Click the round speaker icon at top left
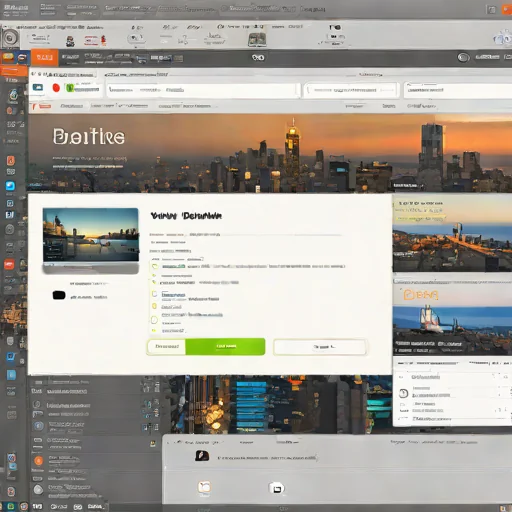 coord(10,38)
